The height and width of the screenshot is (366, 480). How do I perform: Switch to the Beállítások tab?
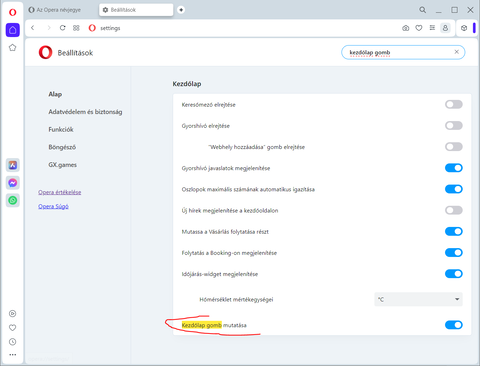tap(136, 10)
